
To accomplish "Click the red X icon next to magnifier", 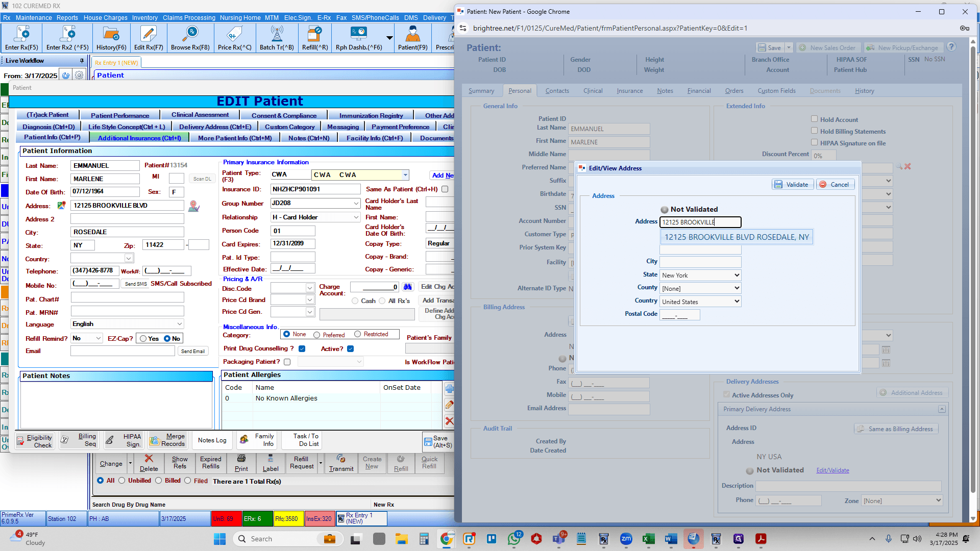I will click(x=908, y=166).
